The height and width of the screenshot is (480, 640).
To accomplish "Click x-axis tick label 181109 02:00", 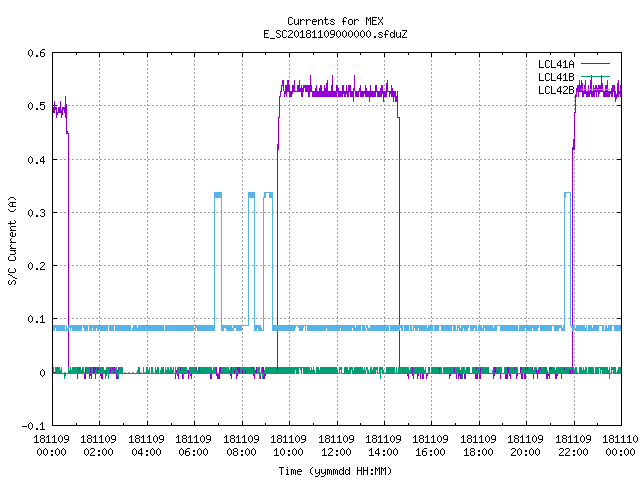I will tap(98, 446).
